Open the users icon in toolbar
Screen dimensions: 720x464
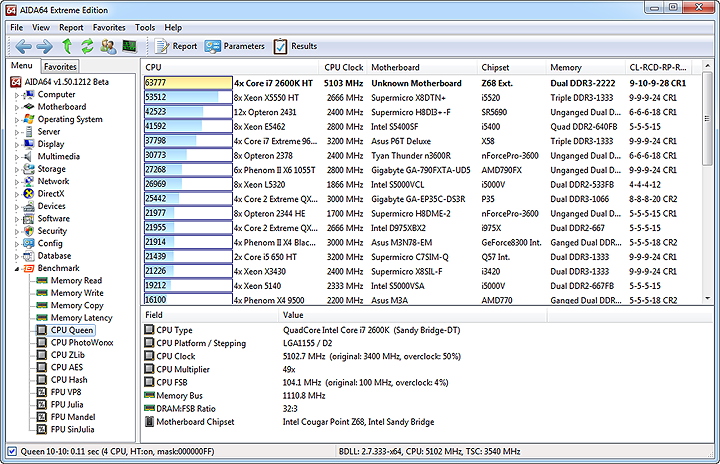108,46
